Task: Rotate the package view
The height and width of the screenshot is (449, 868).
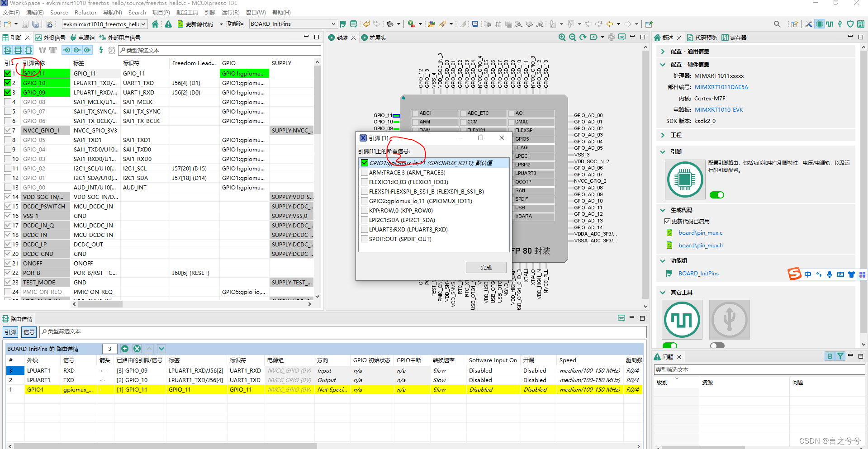Action: click(583, 38)
